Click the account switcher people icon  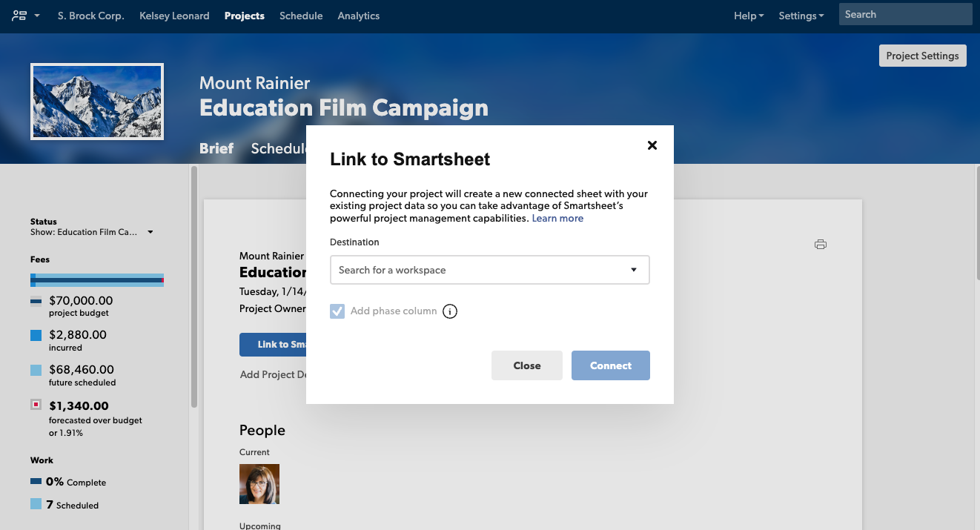(x=20, y=16)
